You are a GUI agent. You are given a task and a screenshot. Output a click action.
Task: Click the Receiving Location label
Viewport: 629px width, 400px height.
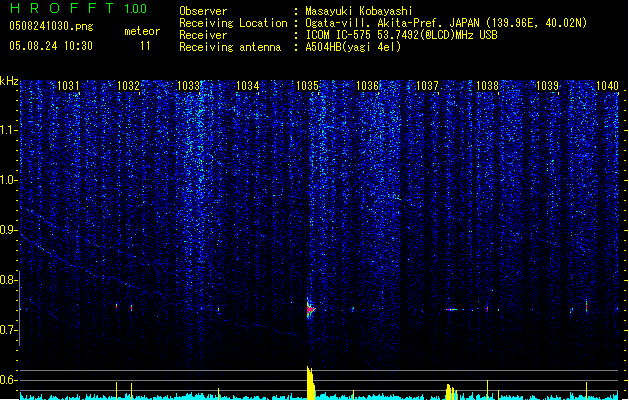[233, 23]
